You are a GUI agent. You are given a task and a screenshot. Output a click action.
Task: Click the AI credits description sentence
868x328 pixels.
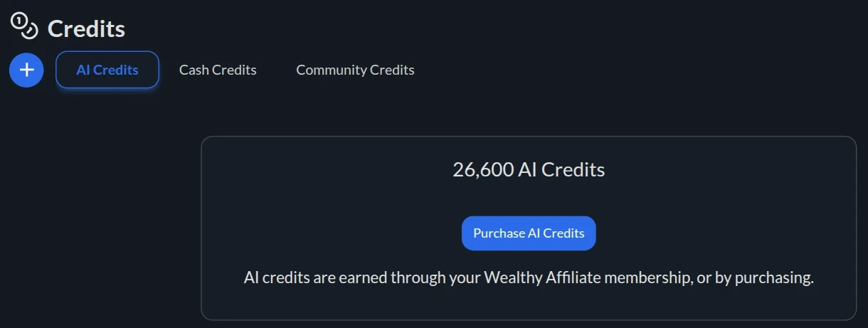[529, 277]
